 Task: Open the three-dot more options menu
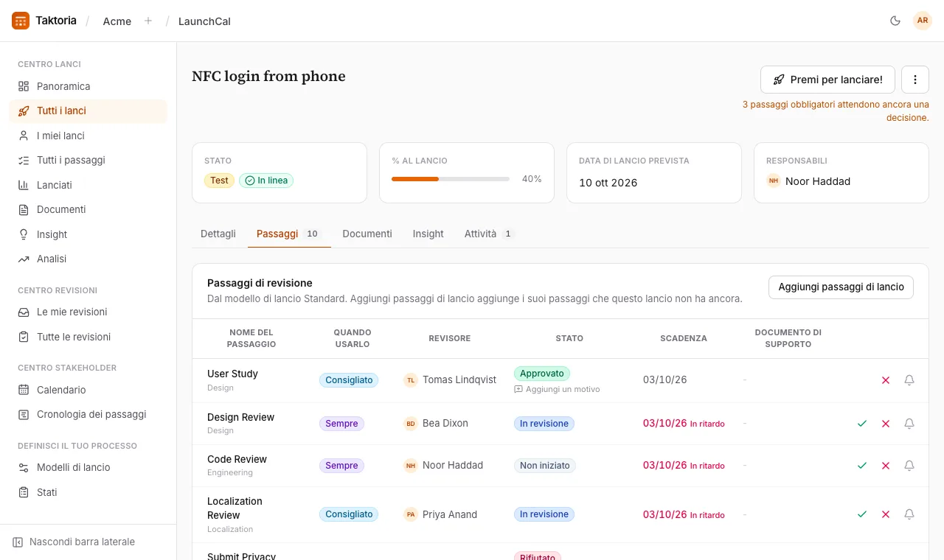pyautogui.click(x=915, y=80)
